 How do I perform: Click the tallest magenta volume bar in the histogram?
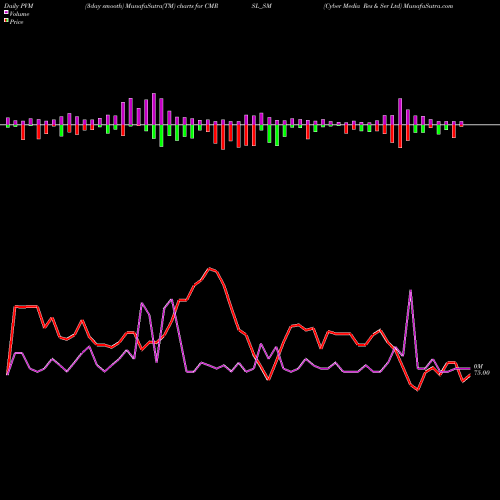click(x=154, y=109)
